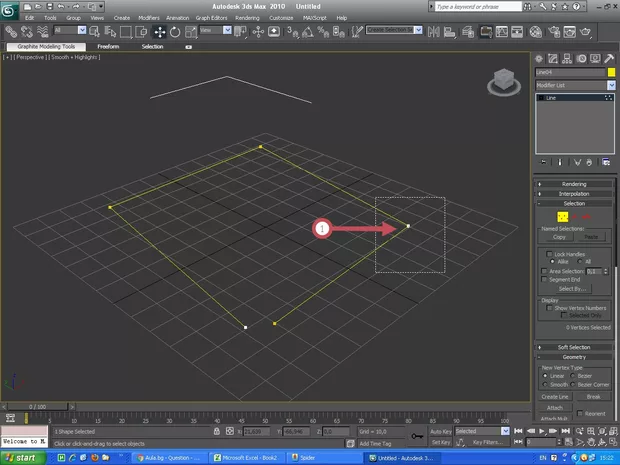Select the Bezier vertex type radio

point(573,375)
